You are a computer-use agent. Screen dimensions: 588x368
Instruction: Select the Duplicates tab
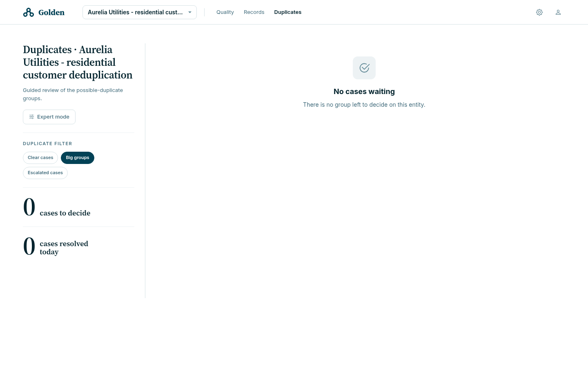(288, 12)
